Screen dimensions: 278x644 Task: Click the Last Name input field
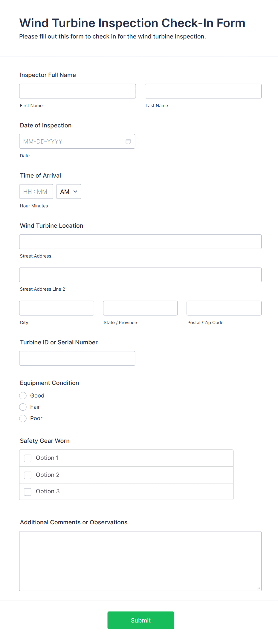[203, 91]
